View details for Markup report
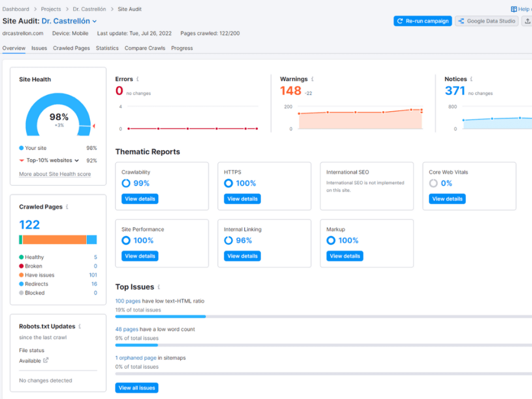This screenshot has width=532, height=399. 345,256
